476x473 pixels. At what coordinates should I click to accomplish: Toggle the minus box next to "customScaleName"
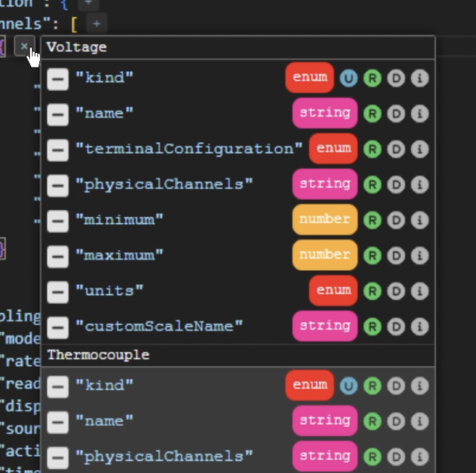[58, 327]
